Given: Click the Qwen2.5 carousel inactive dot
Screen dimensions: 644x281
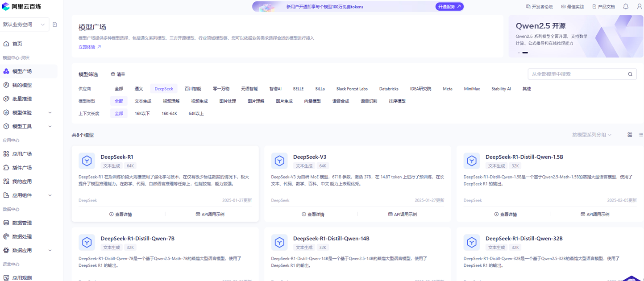Looking at the screenshot, I should (519, 53).
